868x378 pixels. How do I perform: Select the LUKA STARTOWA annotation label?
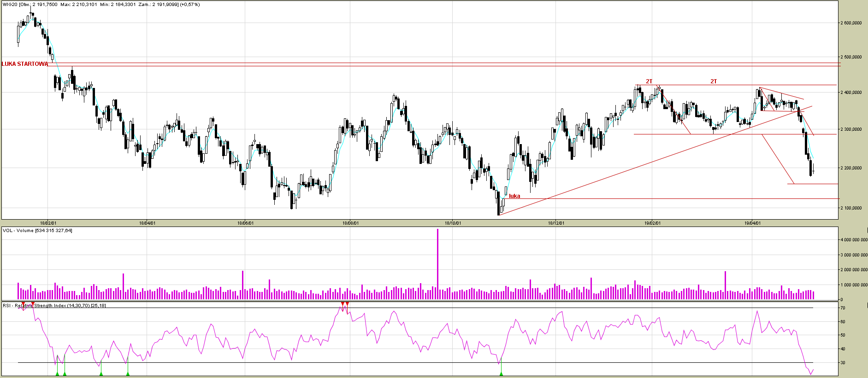24,64
